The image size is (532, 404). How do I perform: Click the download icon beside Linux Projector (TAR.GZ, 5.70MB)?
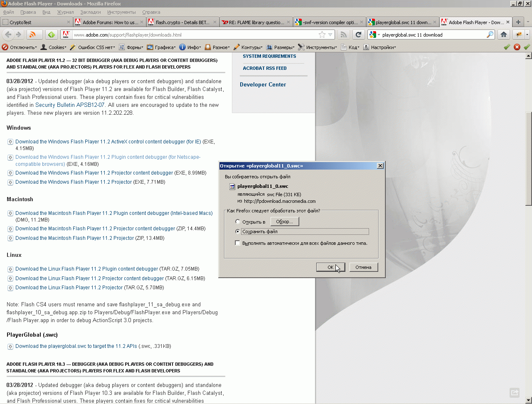pyautogui.click(x=10, y=288)
